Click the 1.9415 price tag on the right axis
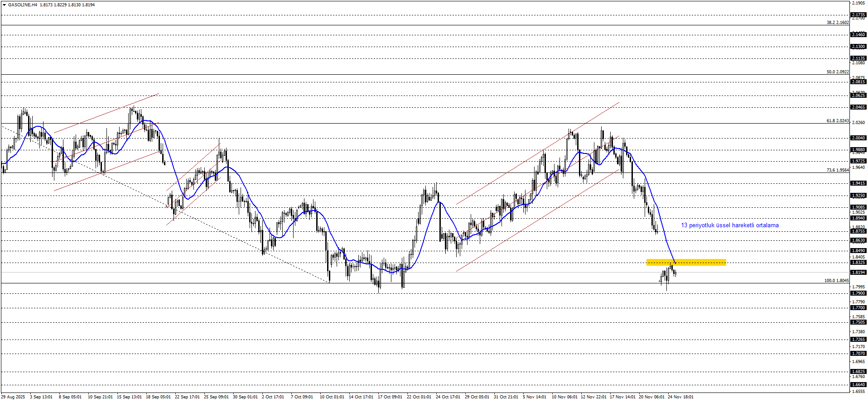The image size is (868, 402). tap(858, 183)
